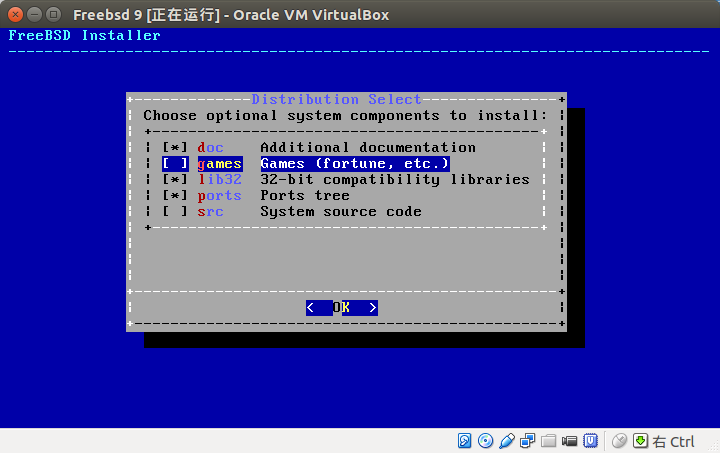This screenshot has height=453, width=720.
Task: Uncheck the lib32 checkbox
Action: point(175,179)
